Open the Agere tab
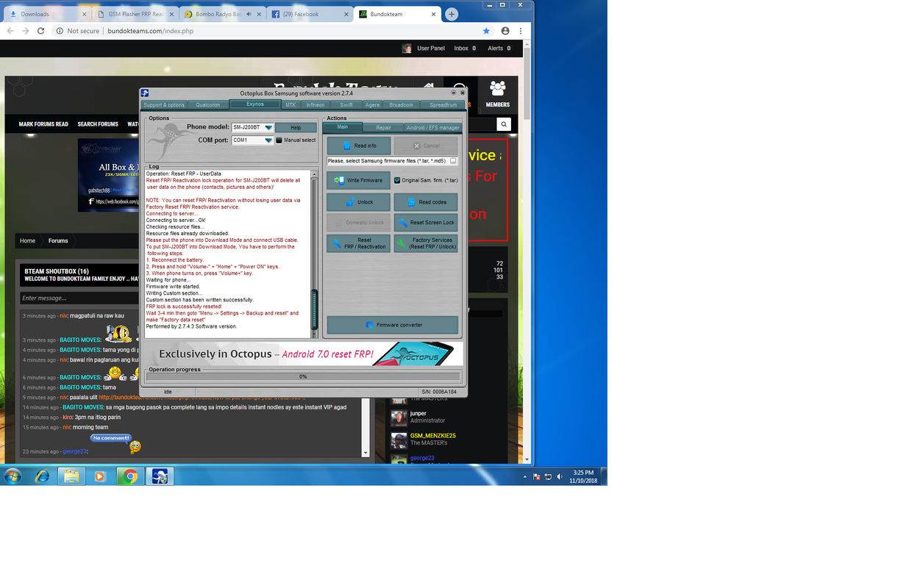The height and width of the screenshot is (588, 912). [x=373, y=105]
